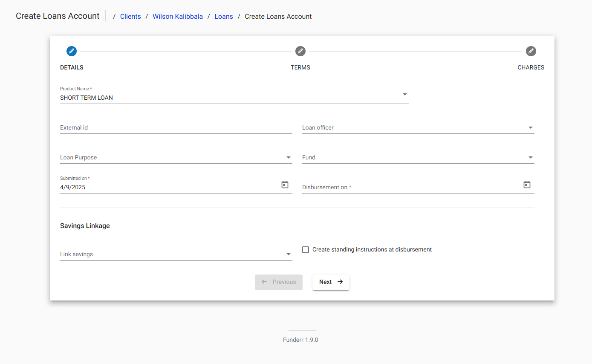
Task: Open Wilson Kalibbala's client page
Action: click(x=178, y=16)
